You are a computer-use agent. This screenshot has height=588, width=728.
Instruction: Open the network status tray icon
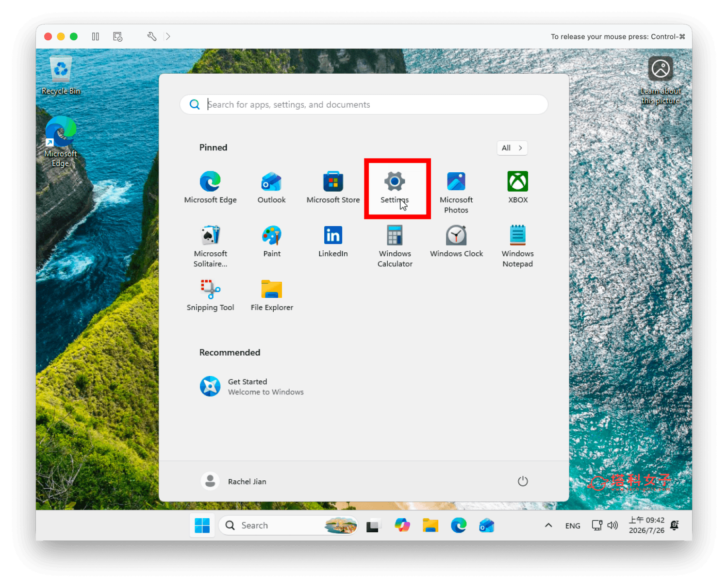click(597, 525)
